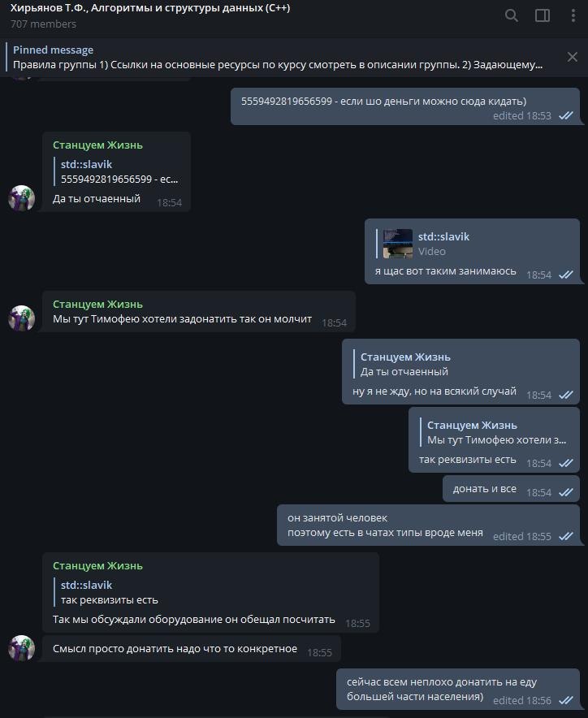Jump to quoted reply 'так реквизиты есть'
The width and height of the screenshot is (588, 718).
[x=110, y=593]
